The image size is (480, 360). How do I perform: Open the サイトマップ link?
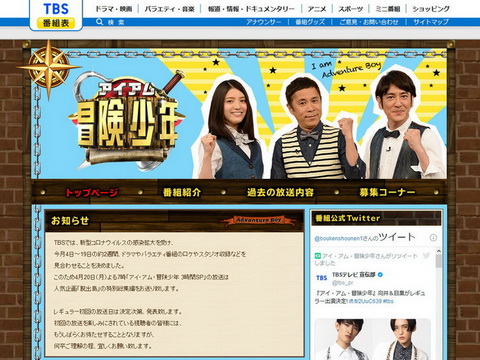pyautogui.click(x=431, y=22)
